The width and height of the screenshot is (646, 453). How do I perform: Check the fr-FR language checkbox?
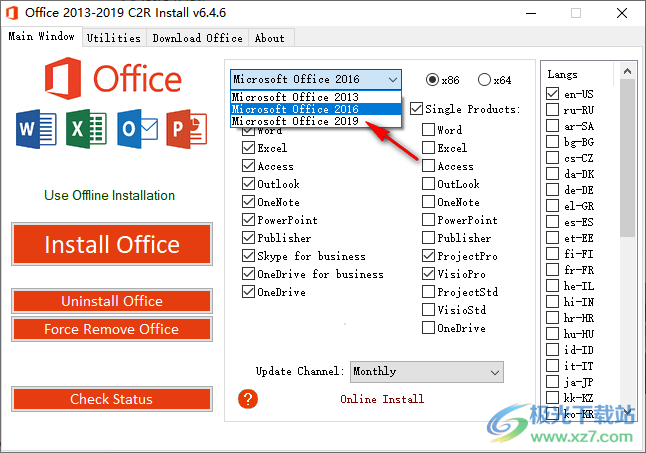552,269
